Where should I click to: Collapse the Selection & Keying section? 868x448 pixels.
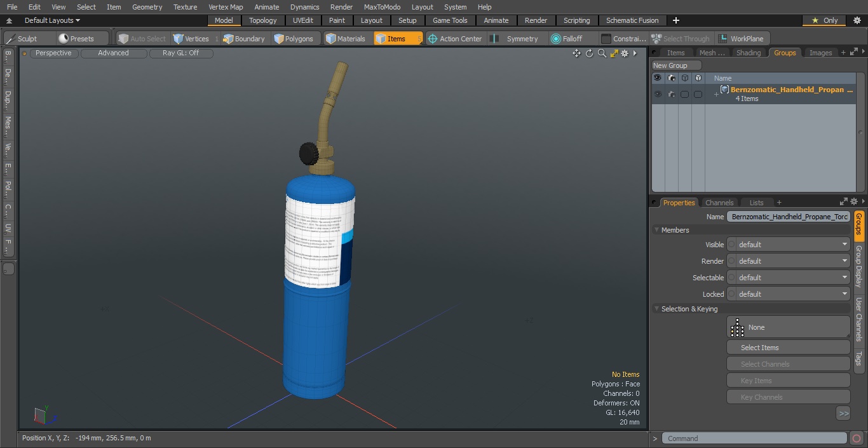656,309
